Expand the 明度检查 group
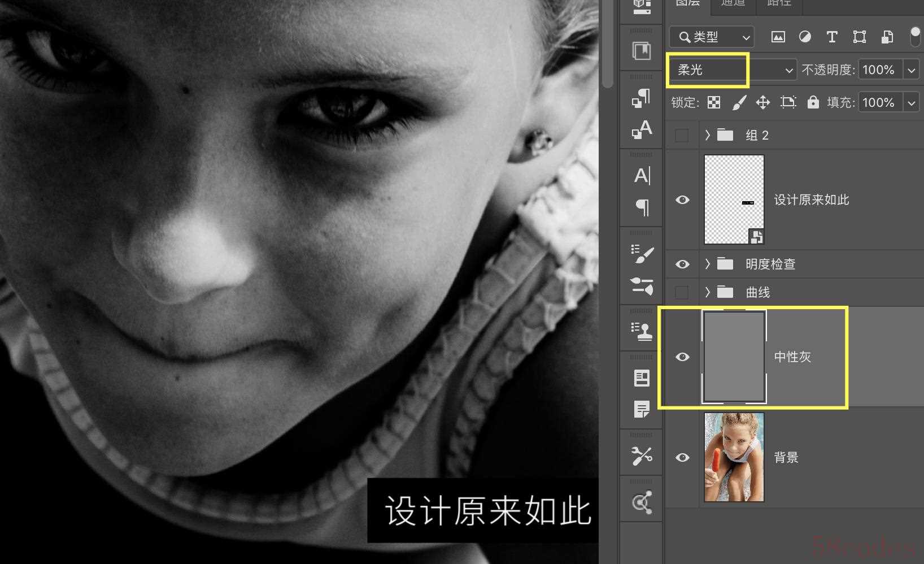Viewport: 924px width, 564px height. (x=708, y=264)
